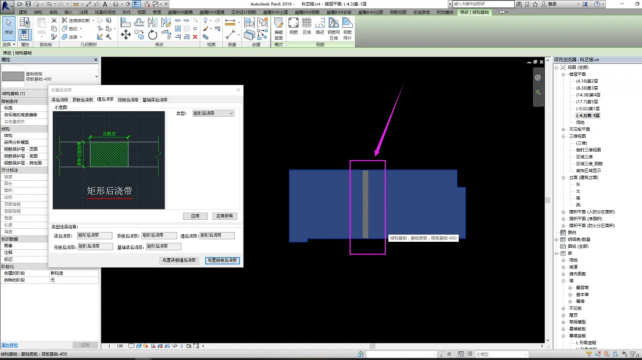This screenshot has height=360, width=642.
Task: Collapse the floor plans node in project browser
Action: (563, 75)
